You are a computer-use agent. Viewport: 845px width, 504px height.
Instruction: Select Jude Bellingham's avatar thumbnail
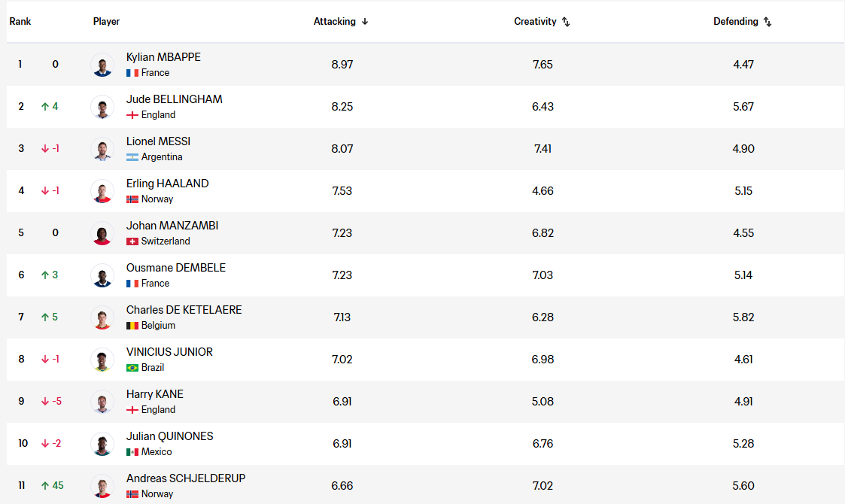102,107
